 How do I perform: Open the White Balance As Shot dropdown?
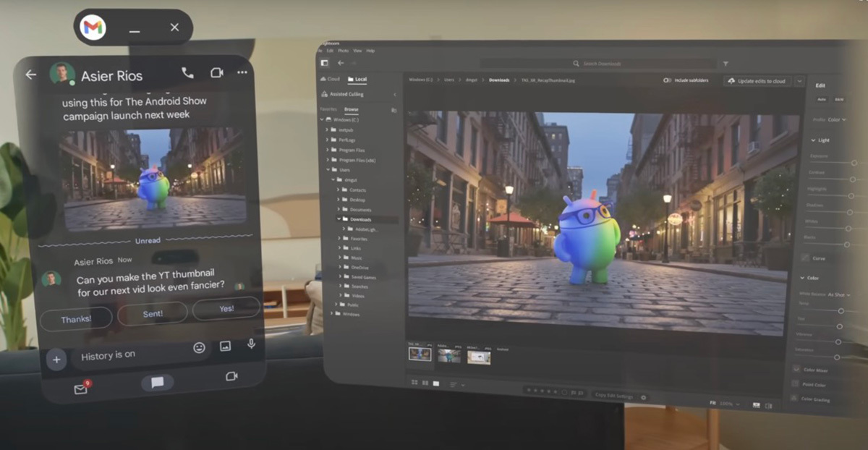tap(839, 295)
